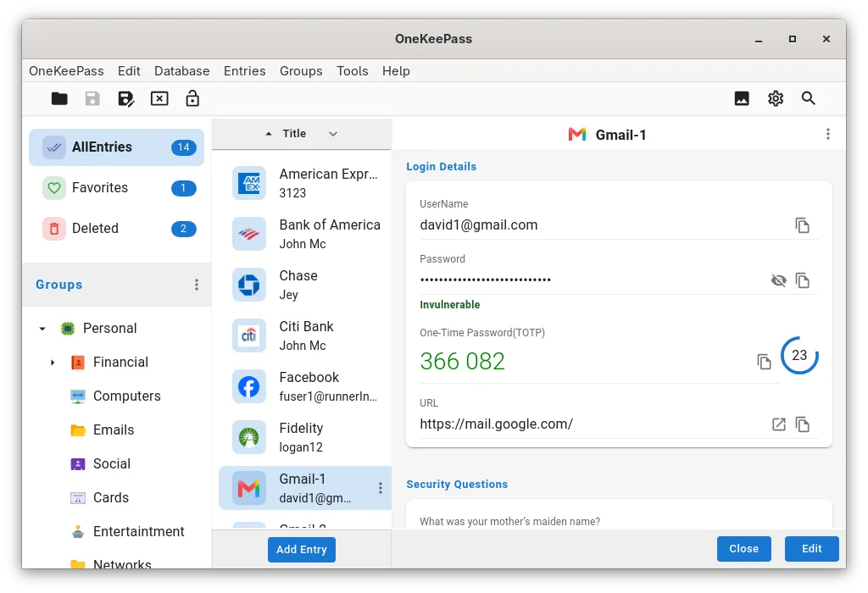Screen dimensions: 868x593
Task: Select the Citi Bank entry
Action: click(305, 335)
